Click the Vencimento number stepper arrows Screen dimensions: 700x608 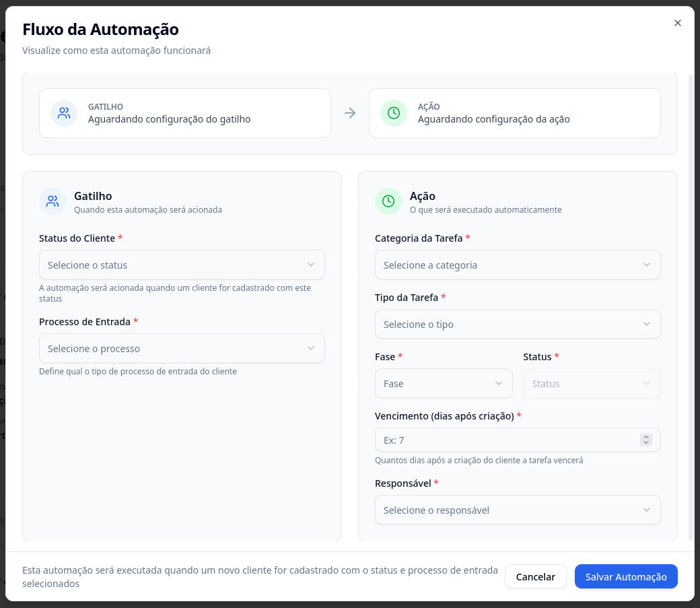coord(646,440)
